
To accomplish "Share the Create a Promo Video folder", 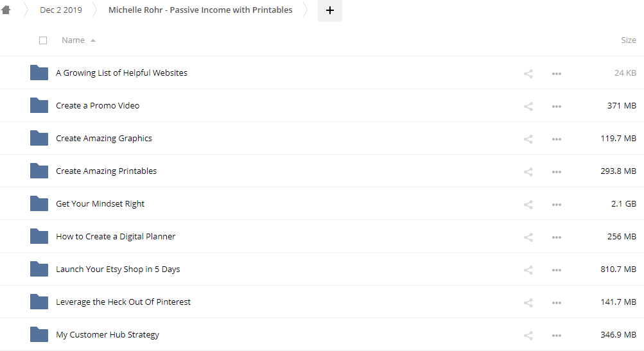I will [x=528, y=106].
